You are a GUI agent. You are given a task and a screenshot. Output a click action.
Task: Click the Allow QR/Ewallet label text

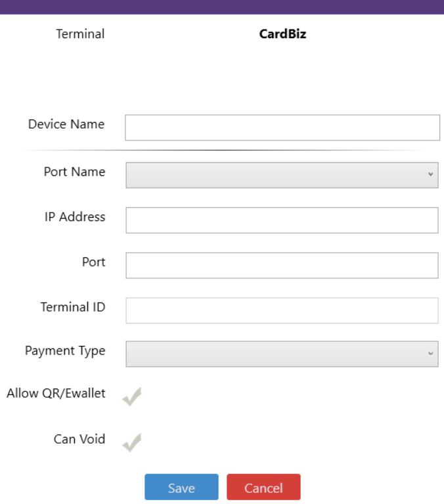(x=56, y=394)
